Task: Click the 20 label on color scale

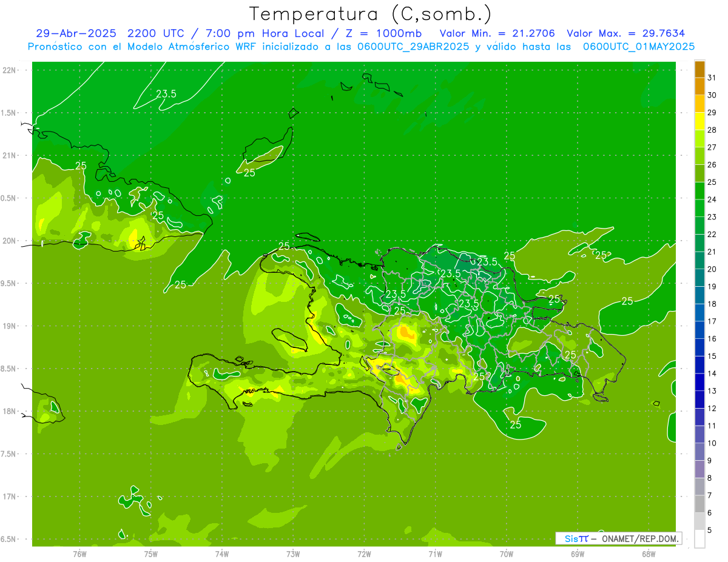Action: 712,269
